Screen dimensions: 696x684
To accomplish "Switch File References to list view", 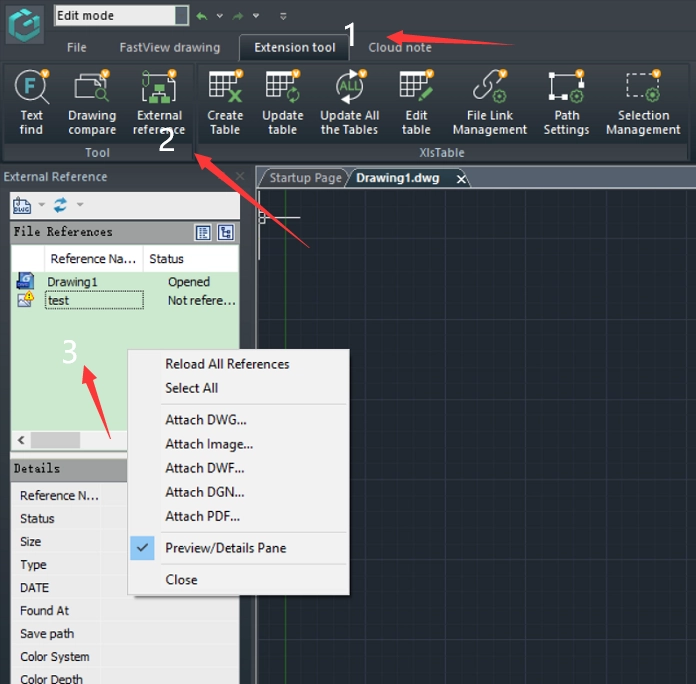I will coord(203,233).
